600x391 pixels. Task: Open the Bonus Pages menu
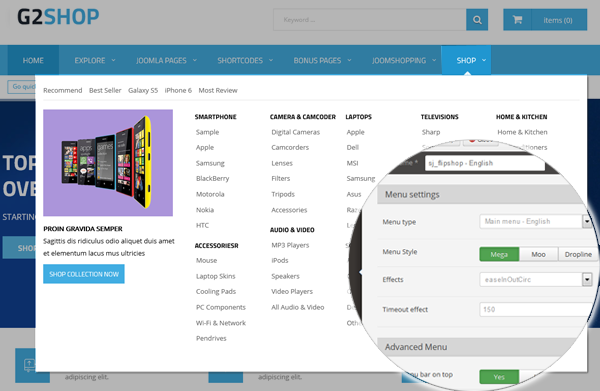[x=322, y=60]
